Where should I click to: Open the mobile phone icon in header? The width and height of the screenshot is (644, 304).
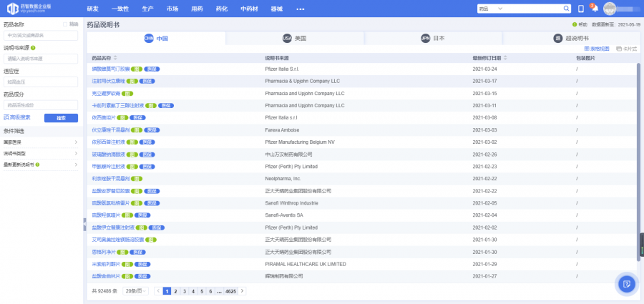pyautogui.click(x=581, y=9)
